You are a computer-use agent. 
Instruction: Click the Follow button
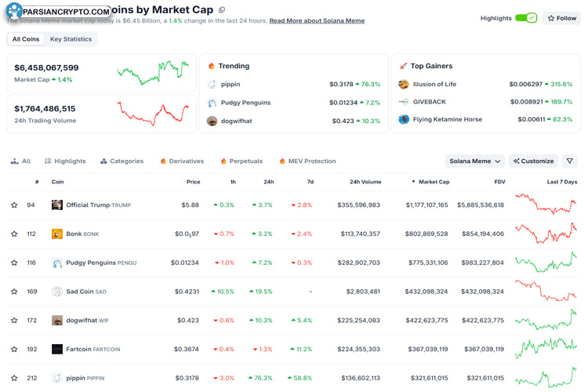(x=562, y=18)
